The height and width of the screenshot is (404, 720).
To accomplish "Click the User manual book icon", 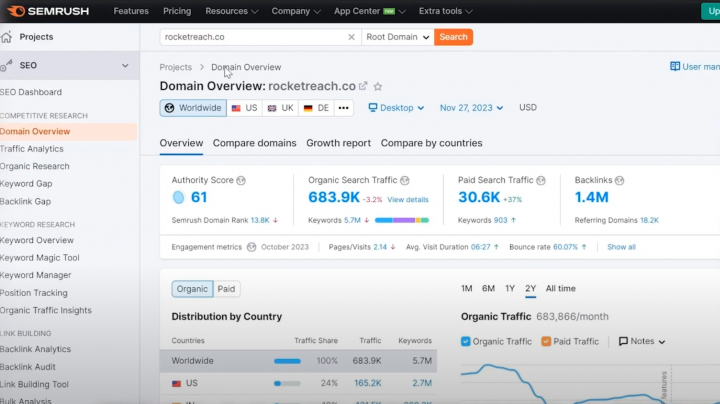I will click(x=675, y=67).
